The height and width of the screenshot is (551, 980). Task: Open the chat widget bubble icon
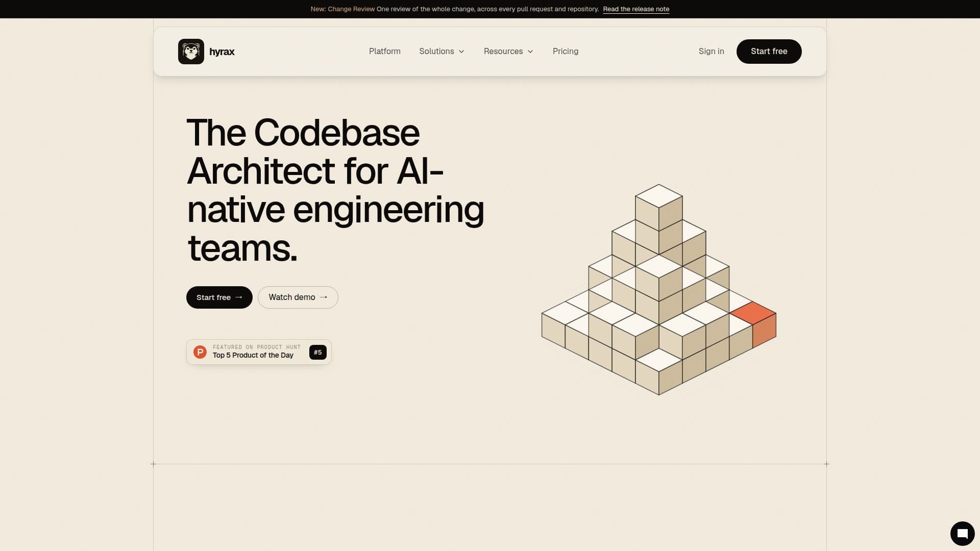pyautogui.click(x=962, y=534)
